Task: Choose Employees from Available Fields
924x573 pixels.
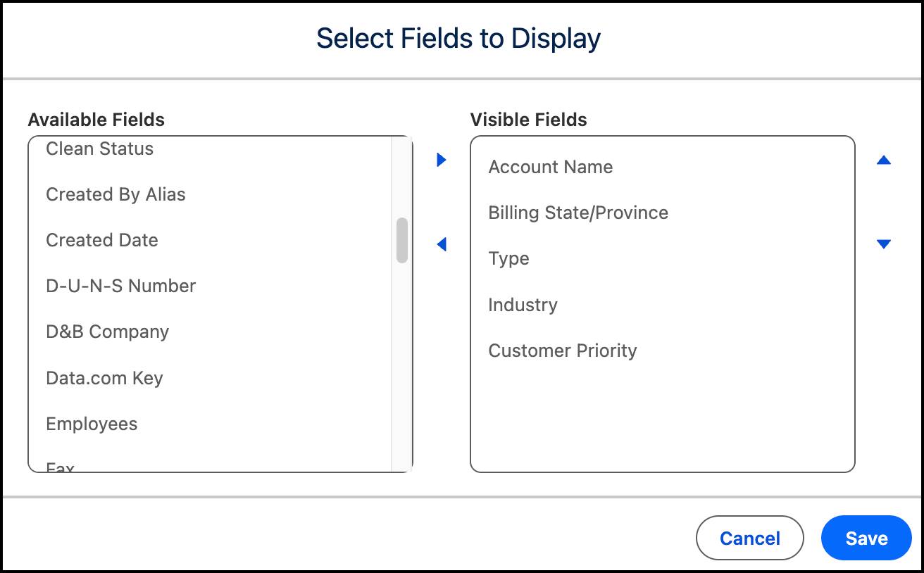Action: coord(92,424)
